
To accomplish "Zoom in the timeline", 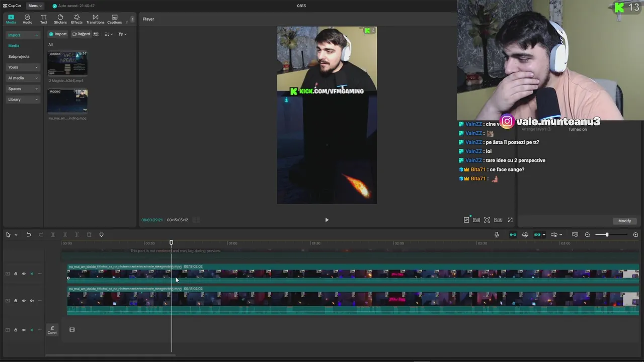I will pos(635,235).
